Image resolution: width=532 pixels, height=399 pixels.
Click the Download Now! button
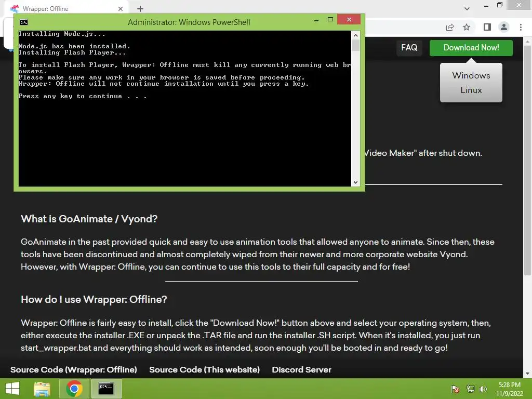pyautogui.click(x=471, y=48)
